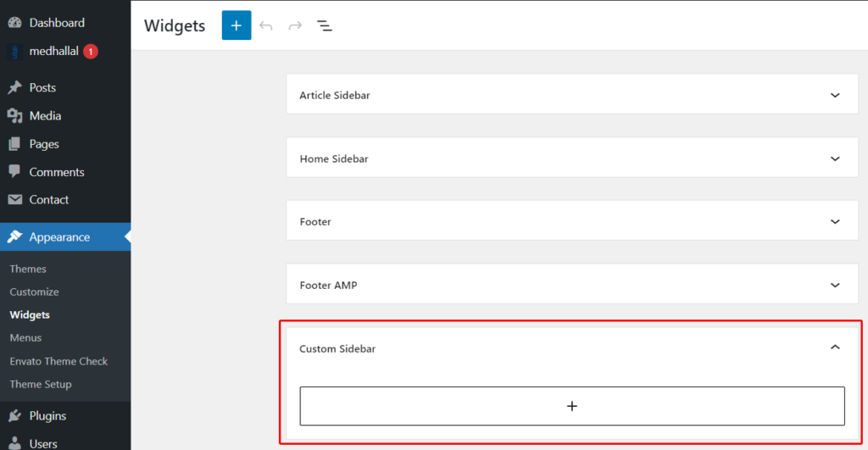This screenshot has width=868, height=450.
Task: Open the Menus submenu item
Action: [25, 337]
